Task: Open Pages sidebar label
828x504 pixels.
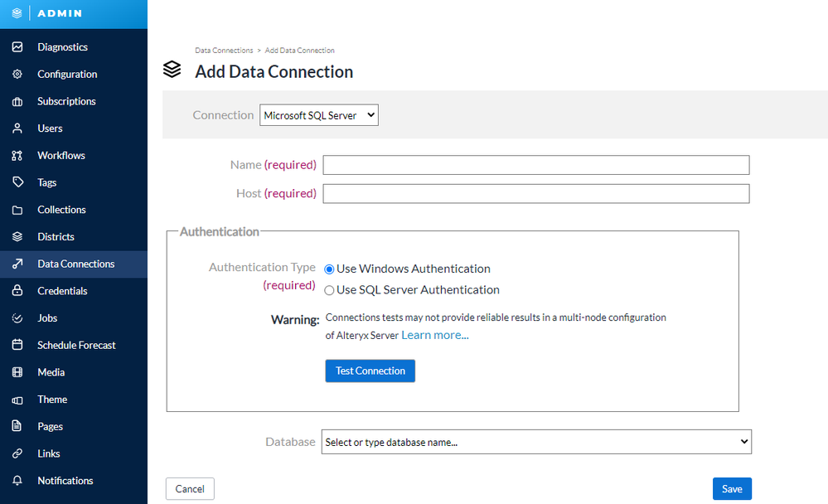Action: 51,426
